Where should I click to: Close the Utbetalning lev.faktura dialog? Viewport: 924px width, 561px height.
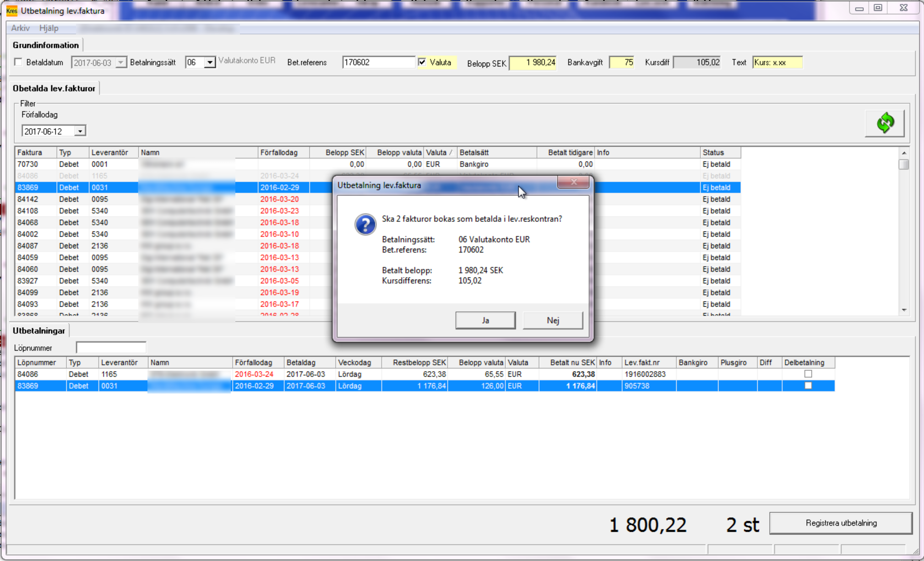pos(573,182)
